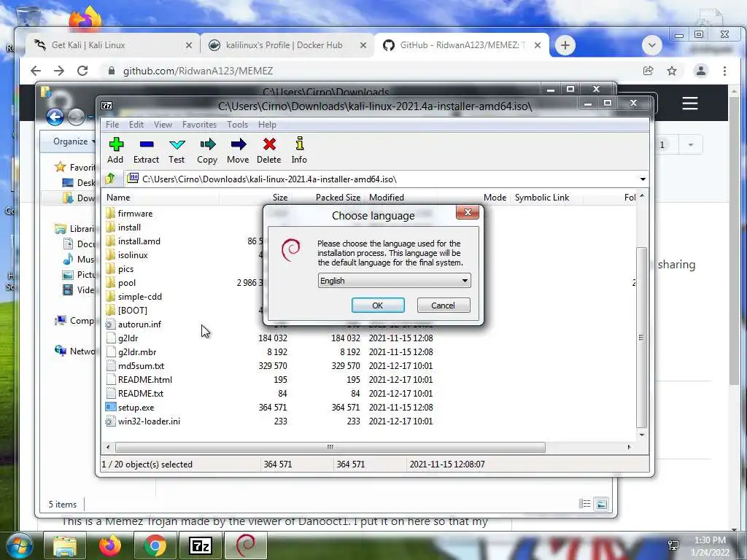Click the Info toolbar icon

[299, 150]
